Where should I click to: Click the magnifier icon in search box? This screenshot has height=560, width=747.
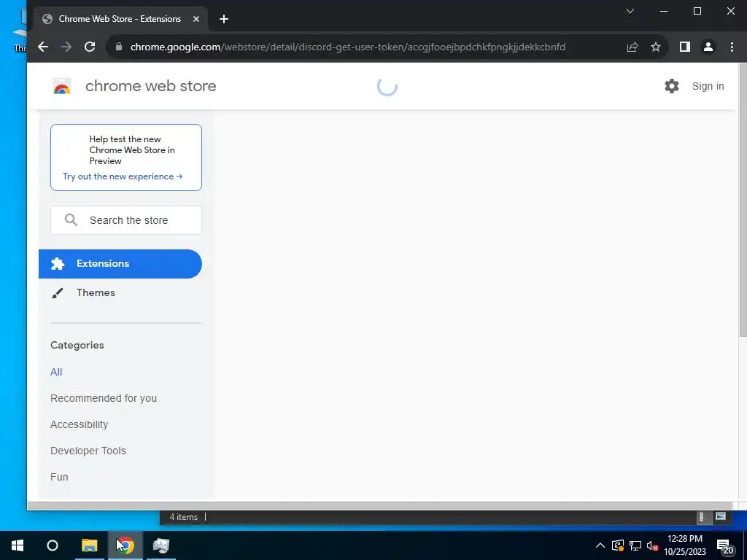pos(71,219)
